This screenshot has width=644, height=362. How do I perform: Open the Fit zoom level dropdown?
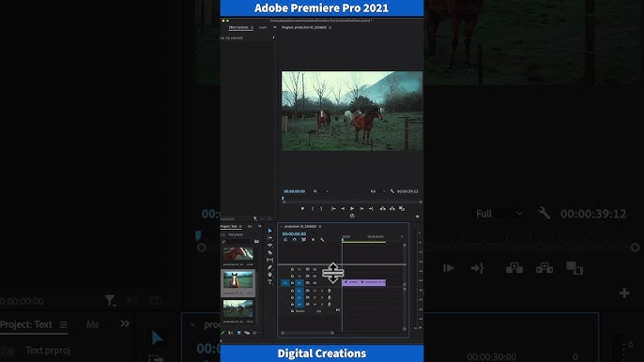321,191
